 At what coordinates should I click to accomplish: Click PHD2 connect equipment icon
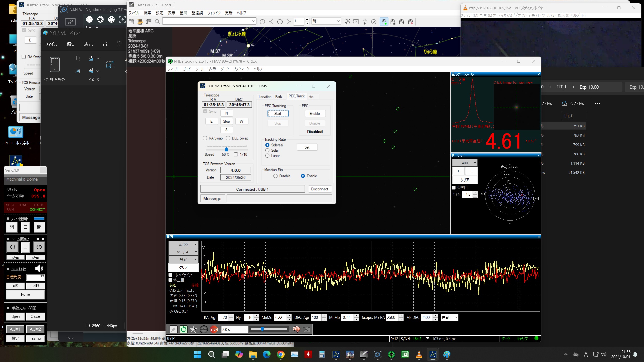click(x=174, y=329)
